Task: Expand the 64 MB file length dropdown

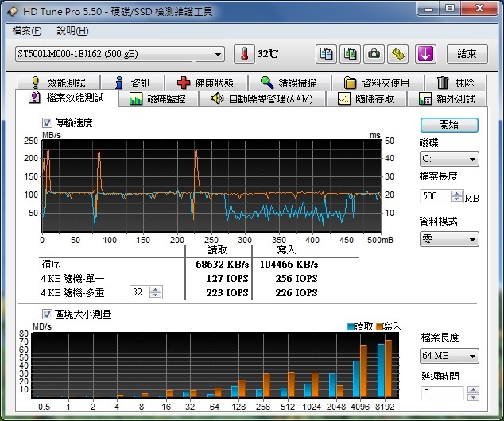Action: pyautogui.click(x=472, y=356)
